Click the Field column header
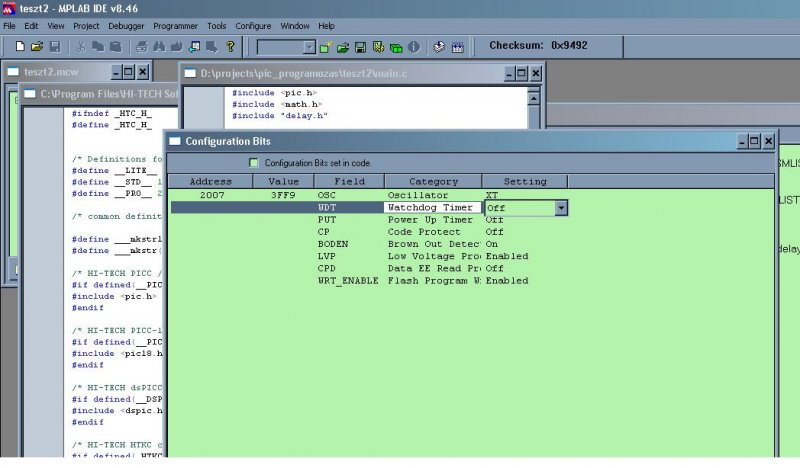 349,181
